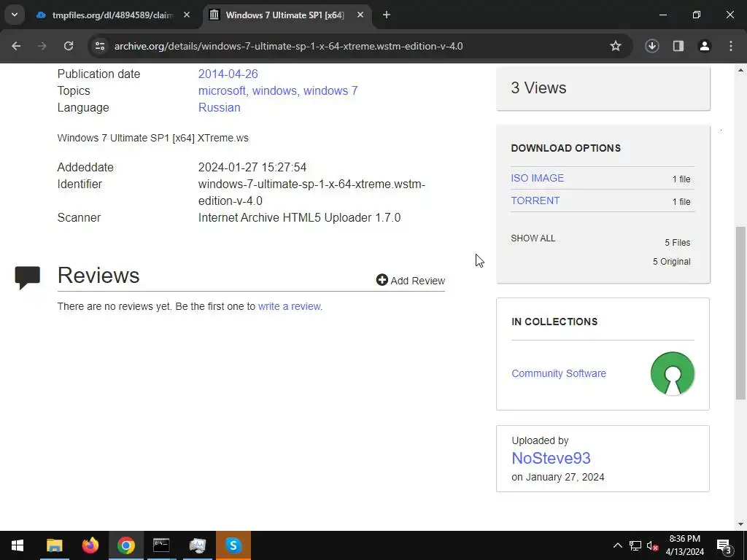Open the Windows Start menu
The width and height of the screenshot is (747, 560).
pos(18,545)
